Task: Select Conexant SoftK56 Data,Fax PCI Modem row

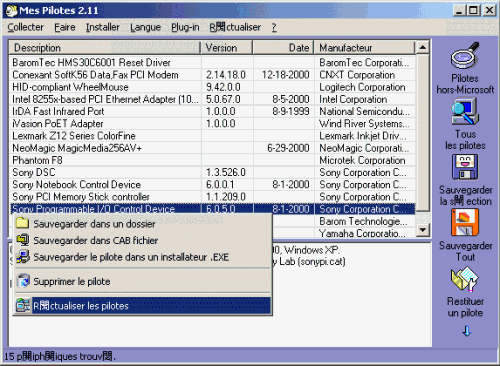Action: (x=212, y=75)
